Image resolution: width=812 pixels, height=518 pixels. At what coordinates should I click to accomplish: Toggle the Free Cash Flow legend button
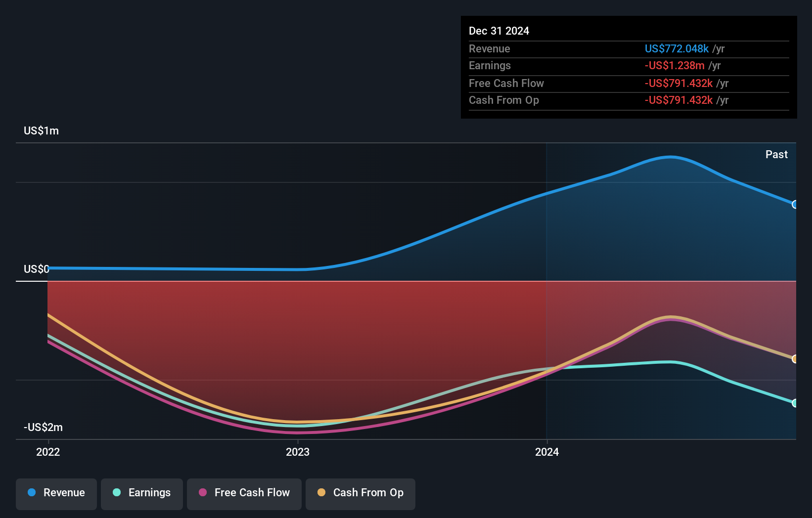coord(244,494)
